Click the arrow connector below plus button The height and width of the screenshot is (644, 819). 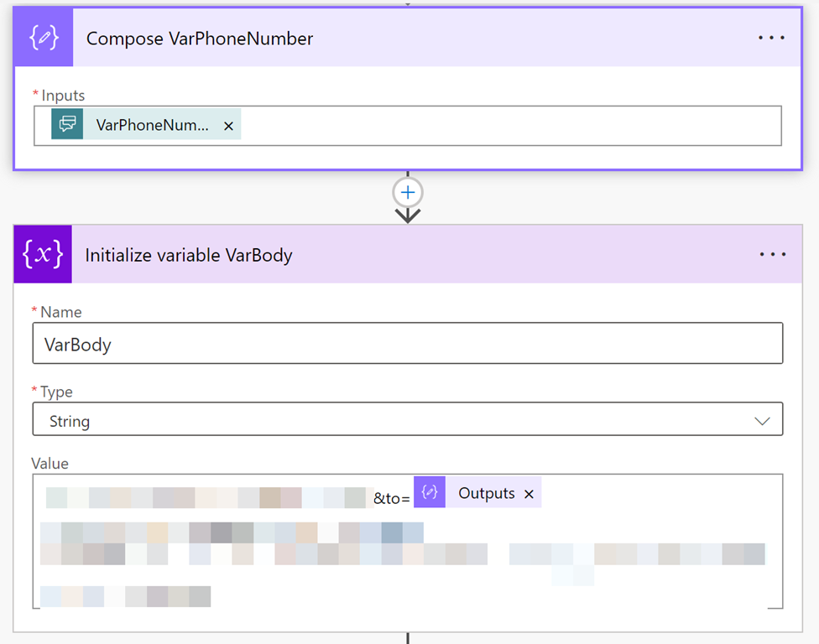coord(408,215)
